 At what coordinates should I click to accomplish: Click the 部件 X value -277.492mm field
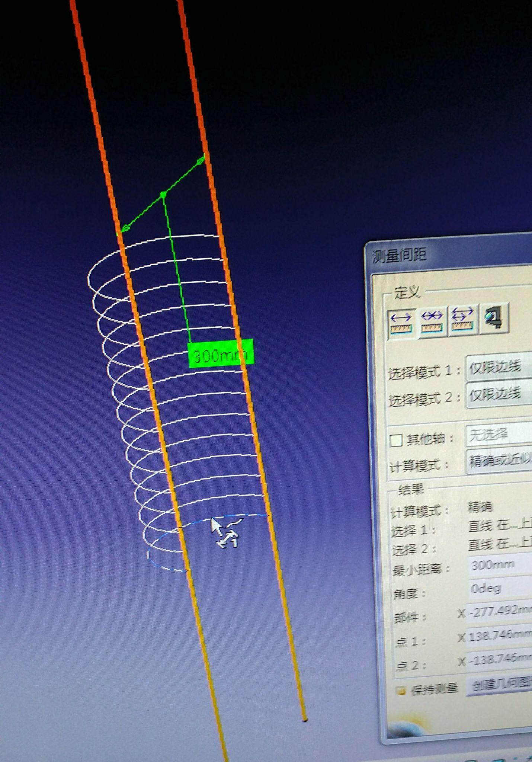coord(499,612)
